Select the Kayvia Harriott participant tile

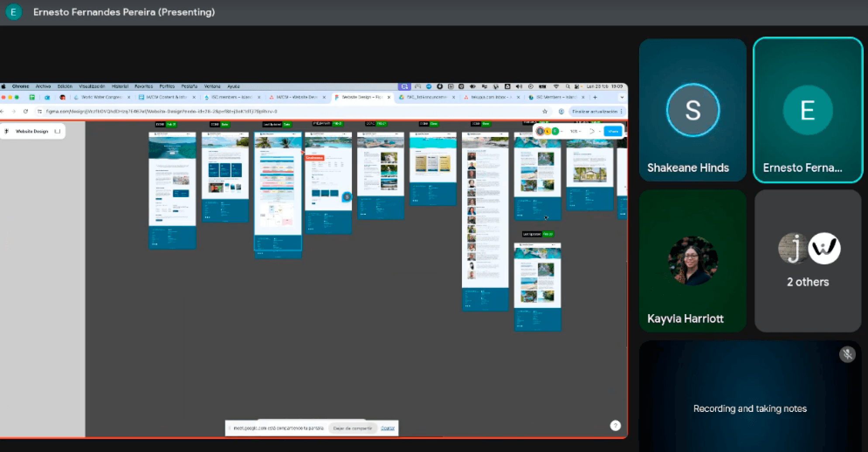coord(693,260)
